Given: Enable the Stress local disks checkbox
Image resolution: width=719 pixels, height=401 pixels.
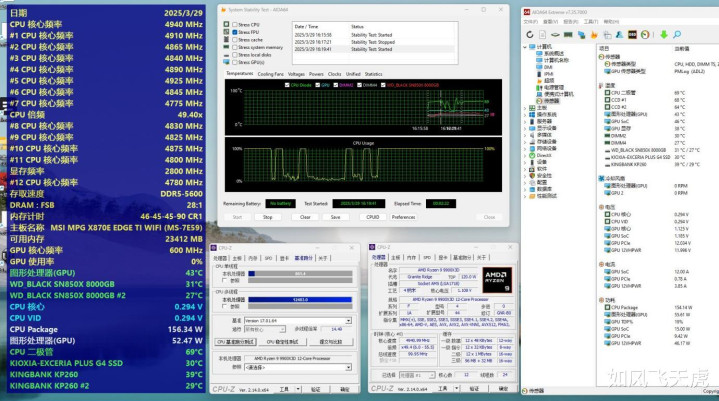Looking at the screenshot, I should (x=235, y=55).
